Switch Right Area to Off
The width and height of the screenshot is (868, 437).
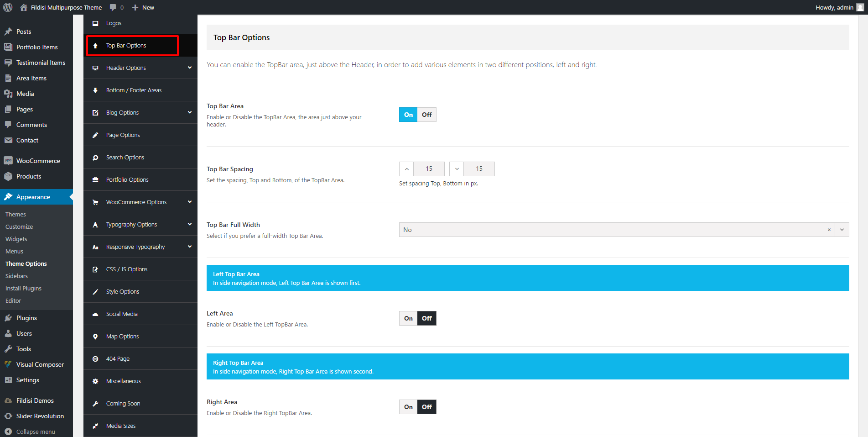click(x=427, y=407)
